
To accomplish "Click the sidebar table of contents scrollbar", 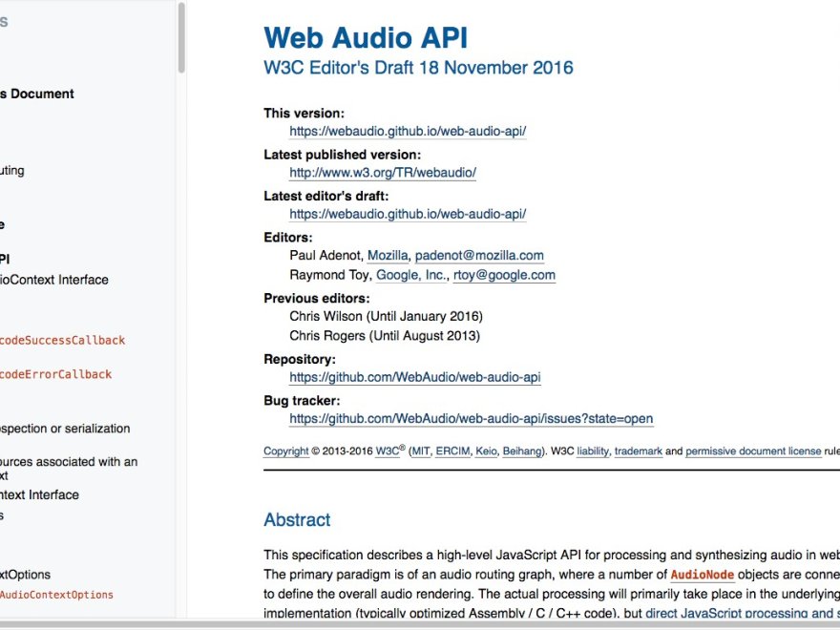I will coord(181,38).
